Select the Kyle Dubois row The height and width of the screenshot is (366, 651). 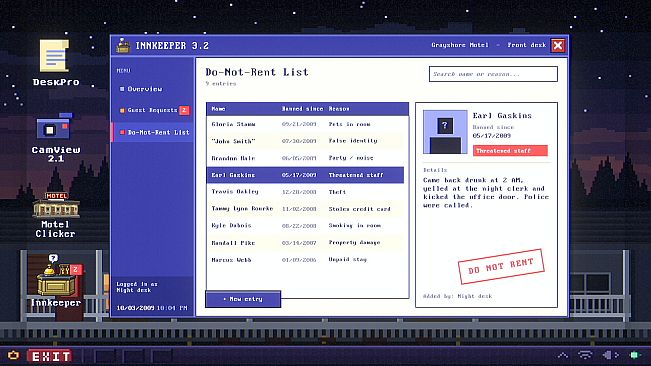pyautogui.click(x=305, y=226)
